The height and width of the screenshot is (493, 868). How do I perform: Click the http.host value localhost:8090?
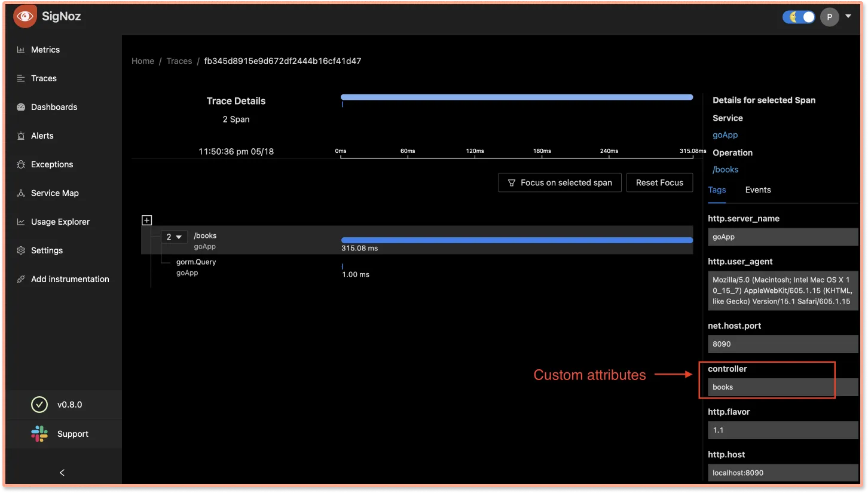tap(783, 473)
